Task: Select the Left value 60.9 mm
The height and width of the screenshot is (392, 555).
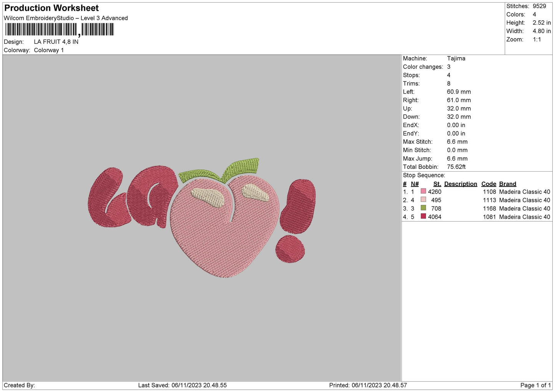Action: click(459, 92)
